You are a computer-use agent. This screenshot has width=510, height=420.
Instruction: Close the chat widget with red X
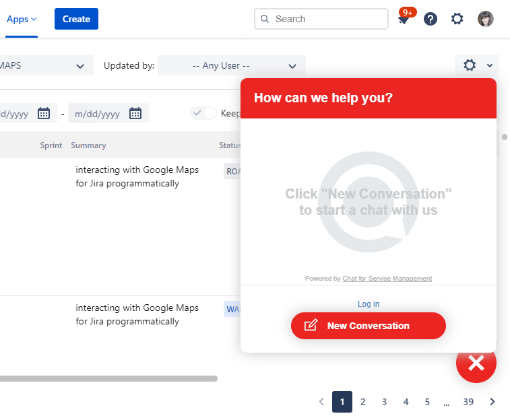click(476, 363)
